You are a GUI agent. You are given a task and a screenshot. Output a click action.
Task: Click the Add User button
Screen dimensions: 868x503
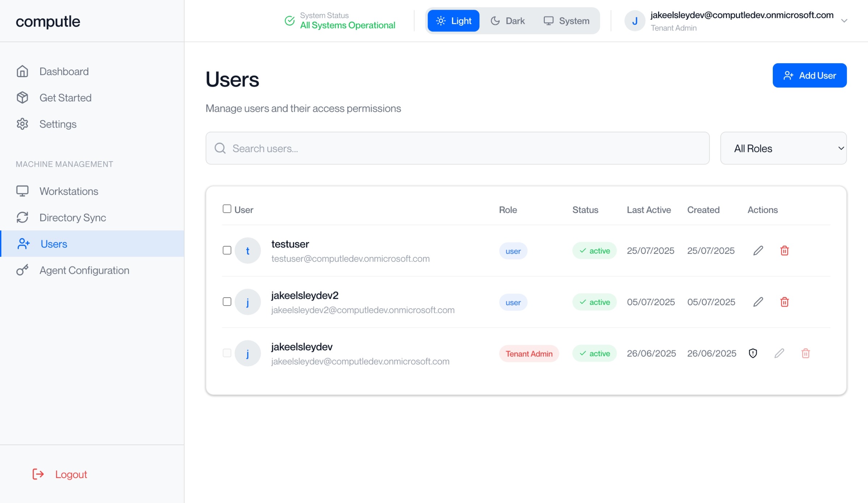pyautogui.click(x=809, y=76)
